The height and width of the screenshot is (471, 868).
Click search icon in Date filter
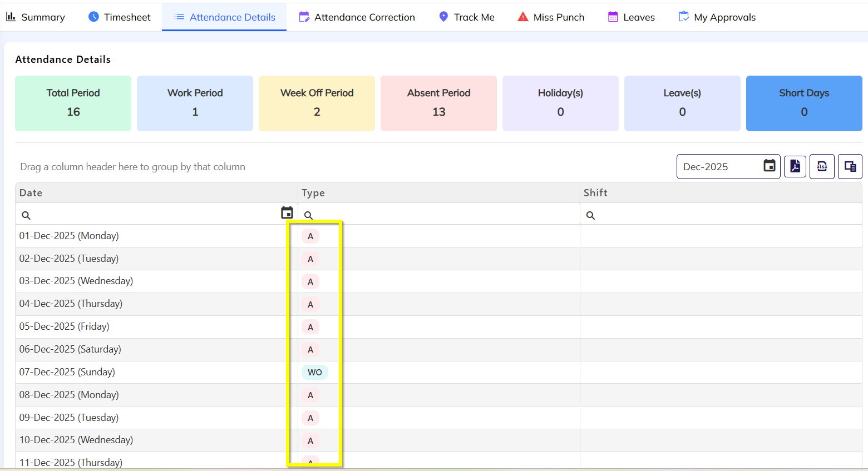(26, 215)
